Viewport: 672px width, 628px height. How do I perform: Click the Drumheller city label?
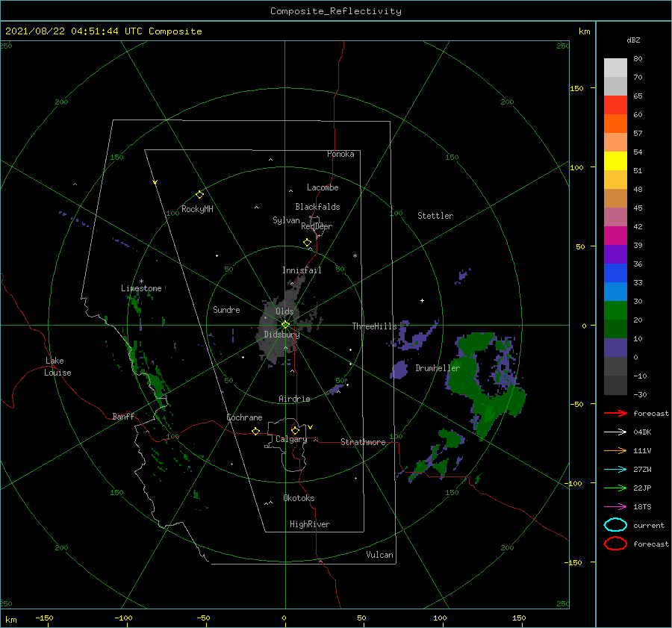[x=438, y=368]
